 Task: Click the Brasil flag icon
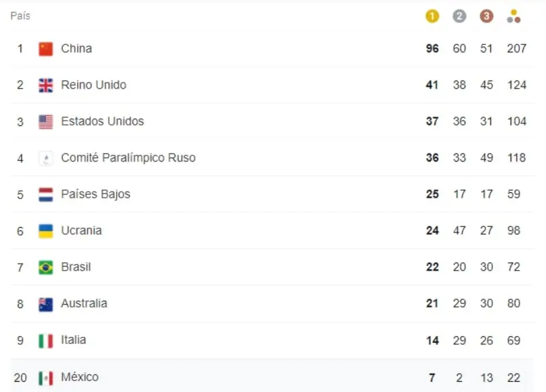46,267
